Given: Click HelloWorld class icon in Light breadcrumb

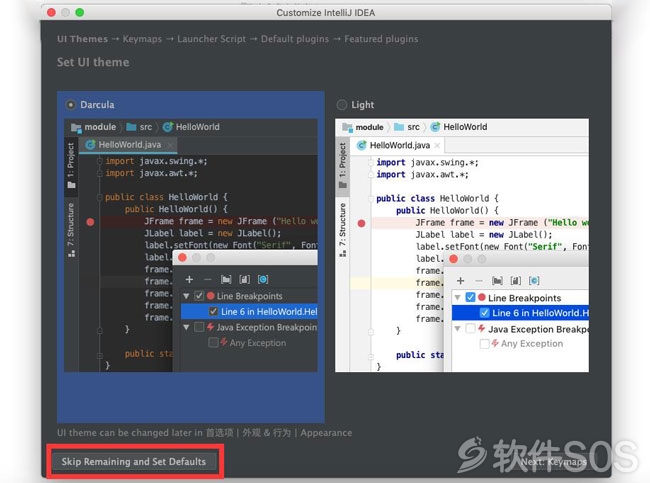Looking at the screenshot, I should [435, 127].
